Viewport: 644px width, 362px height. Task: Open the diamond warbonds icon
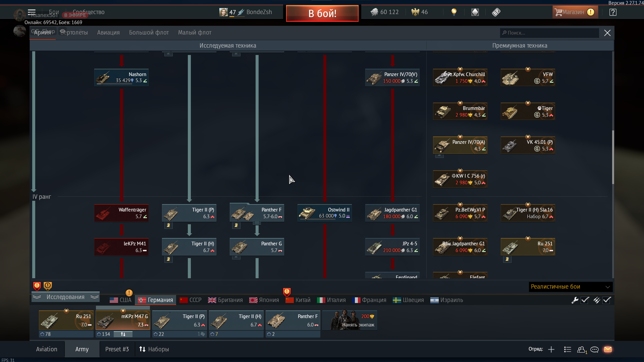coord(475,12)
